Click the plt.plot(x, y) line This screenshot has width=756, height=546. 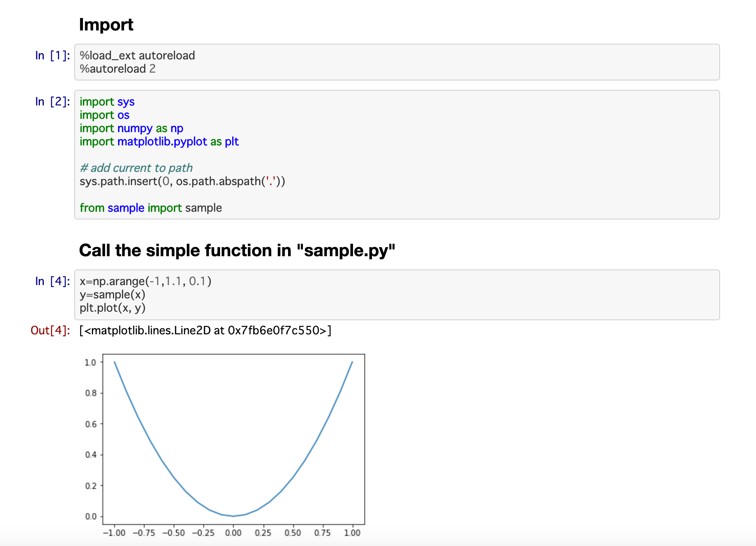[x=112, y=308]
